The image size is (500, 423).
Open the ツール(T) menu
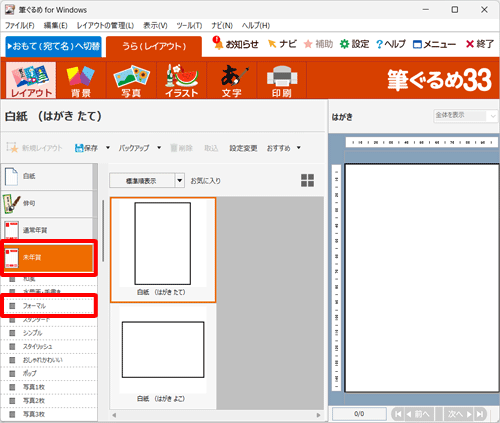pos(189,25)
